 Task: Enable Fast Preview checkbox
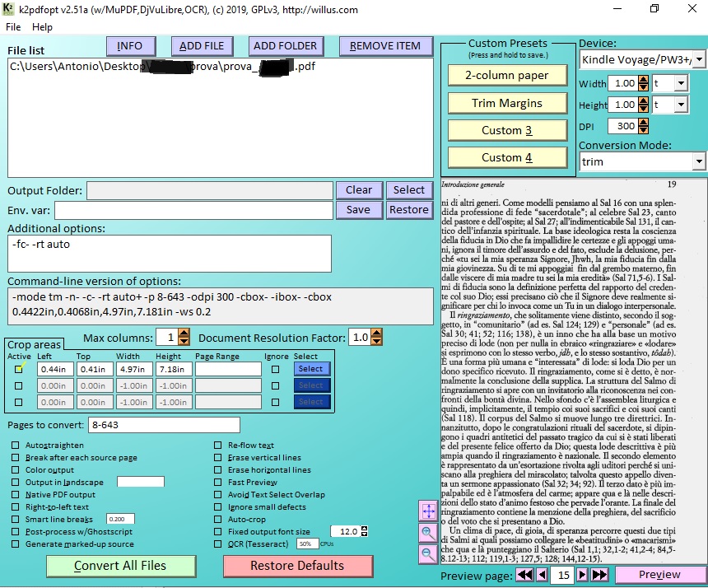point(217,482)
